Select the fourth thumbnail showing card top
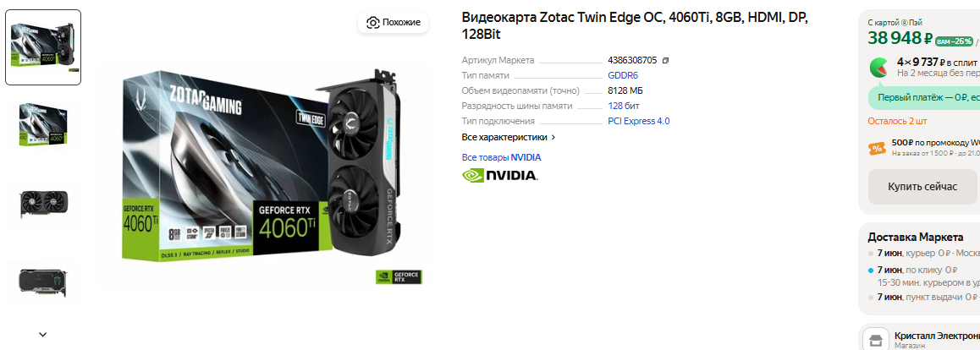 (x=43, y=282)
